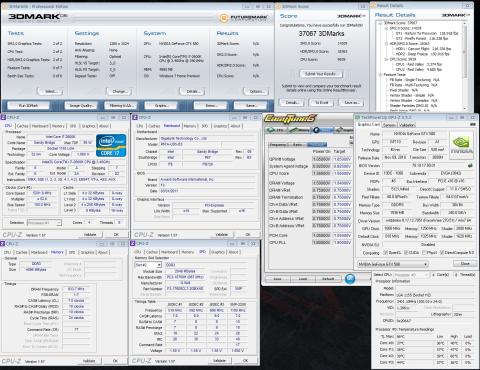Click the CPU Vcore target voltage field
Viewport: 480px width, 370px height.
pyautogui.click(x=342, y=173)
